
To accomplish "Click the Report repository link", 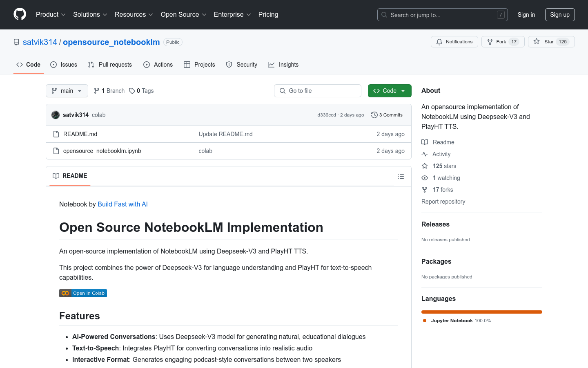I will tap(443, 201).
